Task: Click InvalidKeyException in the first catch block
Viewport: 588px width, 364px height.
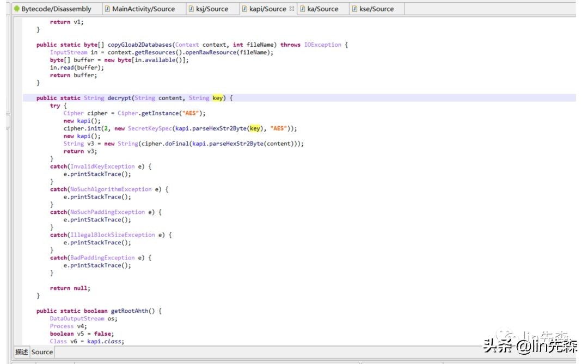Action: [102, 166]
